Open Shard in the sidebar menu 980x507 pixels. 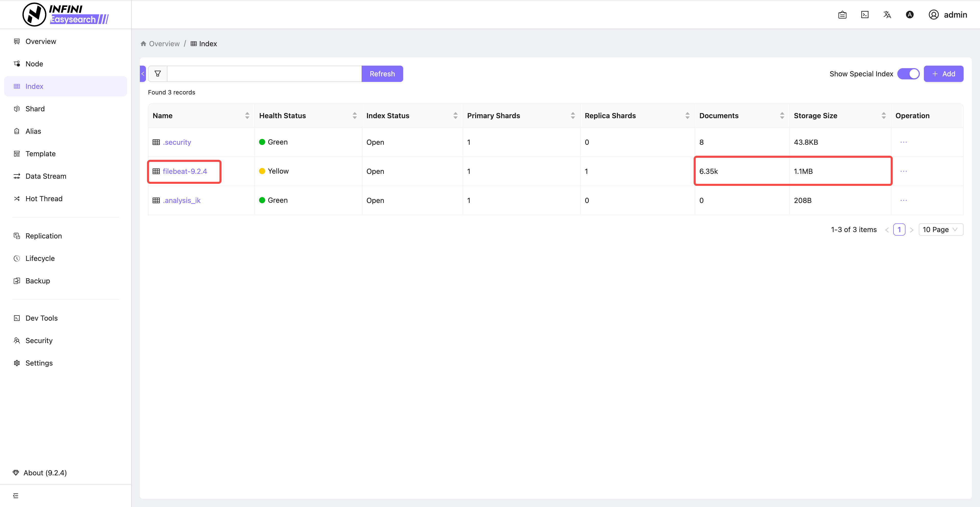tap(35, 109)
